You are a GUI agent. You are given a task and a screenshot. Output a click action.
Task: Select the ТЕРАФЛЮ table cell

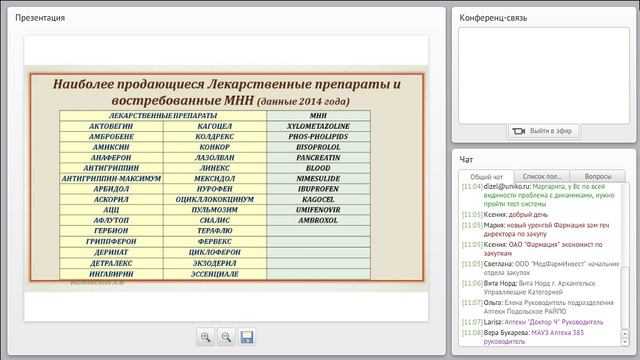215,231
